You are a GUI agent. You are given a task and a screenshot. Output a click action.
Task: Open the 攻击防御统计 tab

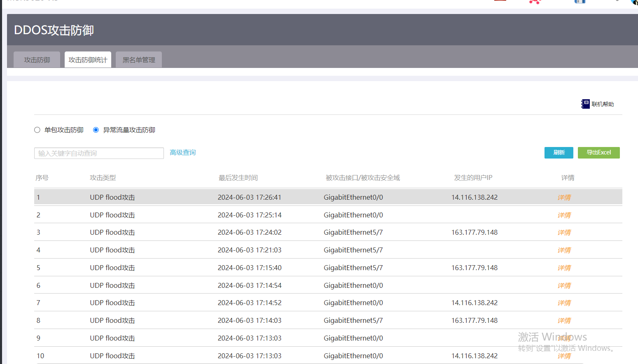[x=88, y=60]
